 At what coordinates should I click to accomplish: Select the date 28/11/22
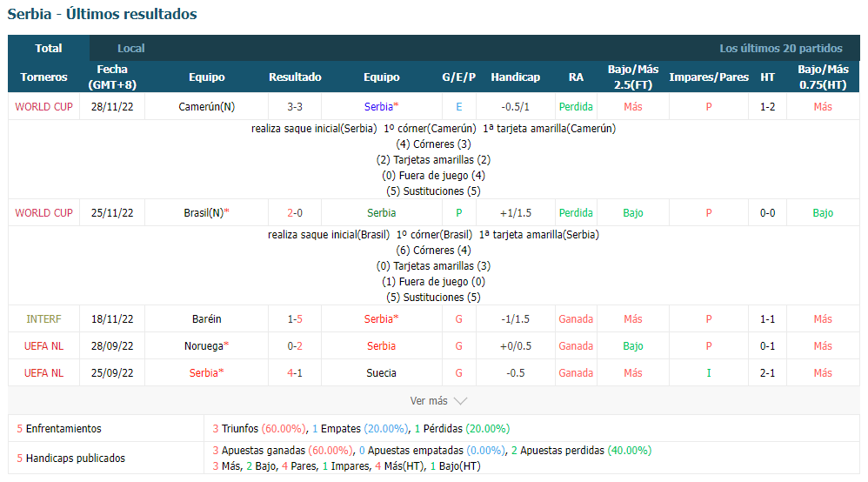[112, 106]
